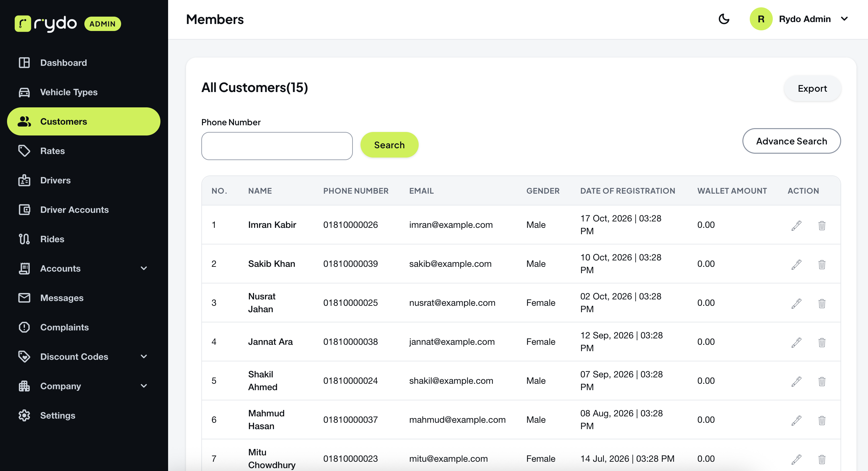Delete Imran Kabir using the trash icon
868x471 pixels.
coord(822,225)
